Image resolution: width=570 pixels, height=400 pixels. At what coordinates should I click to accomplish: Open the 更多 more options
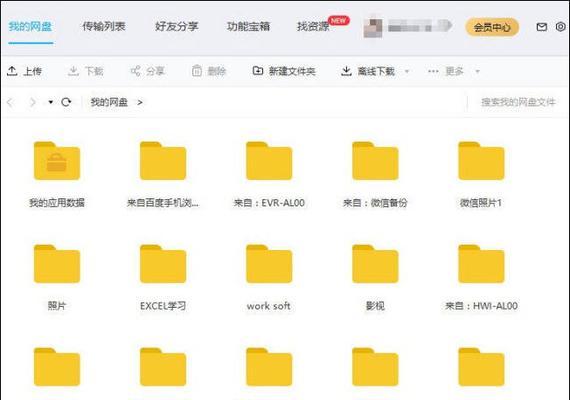point(446,71)
